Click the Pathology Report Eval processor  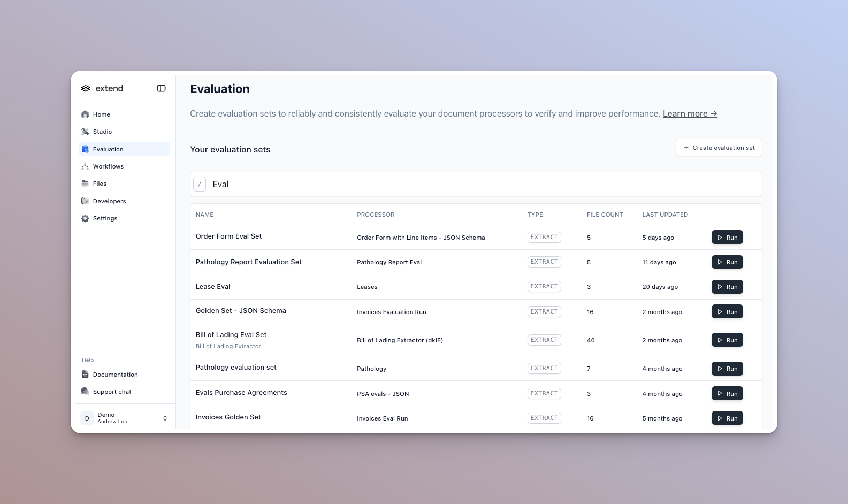389,262
